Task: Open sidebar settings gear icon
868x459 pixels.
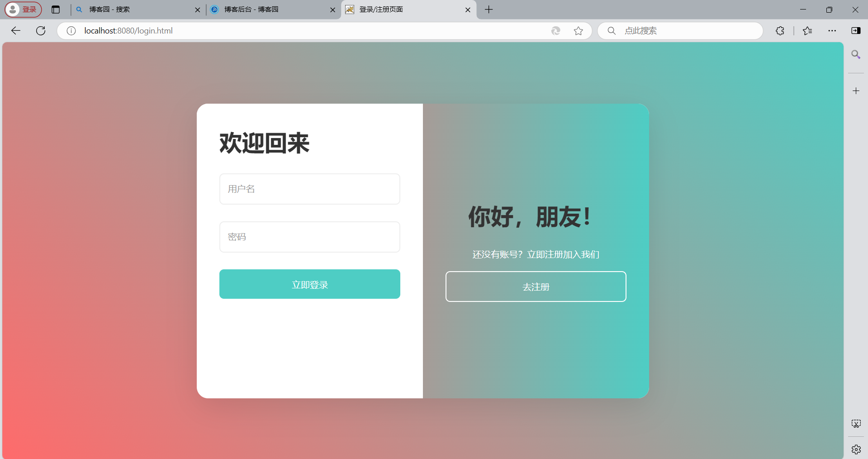Action: (856, 449)
